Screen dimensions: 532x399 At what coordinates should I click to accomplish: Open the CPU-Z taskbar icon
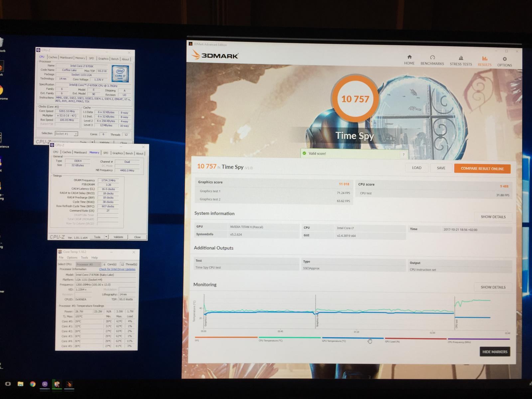(x=45, y=384)
